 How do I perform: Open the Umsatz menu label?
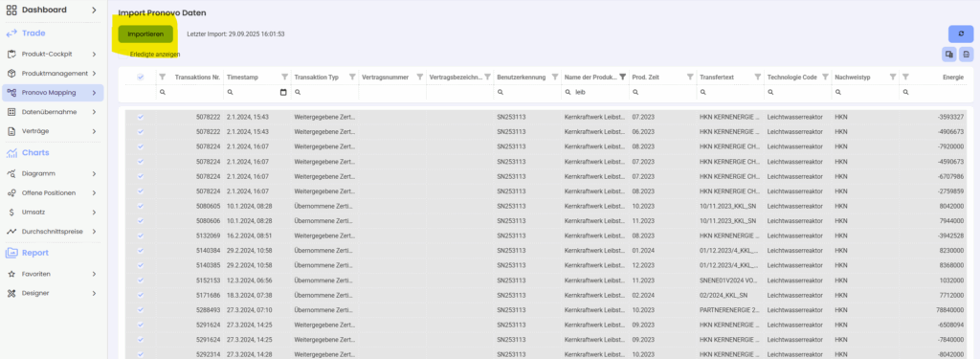tap(33, 212)
